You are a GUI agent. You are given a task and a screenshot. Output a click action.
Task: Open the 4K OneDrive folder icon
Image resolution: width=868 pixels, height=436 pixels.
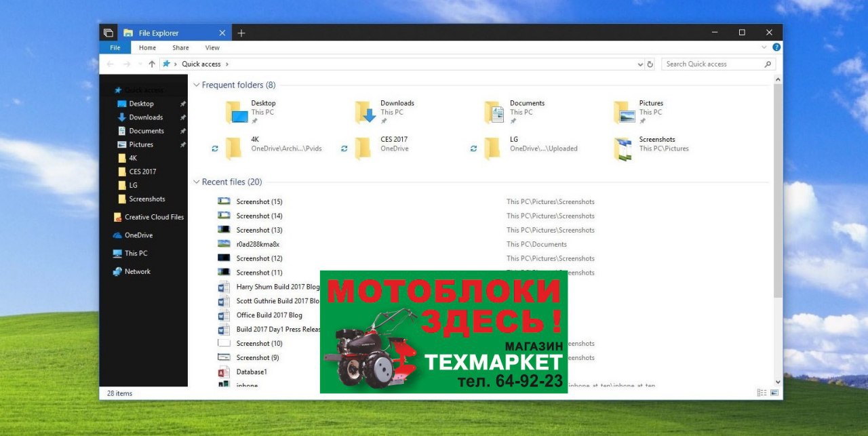pos(233,148)
